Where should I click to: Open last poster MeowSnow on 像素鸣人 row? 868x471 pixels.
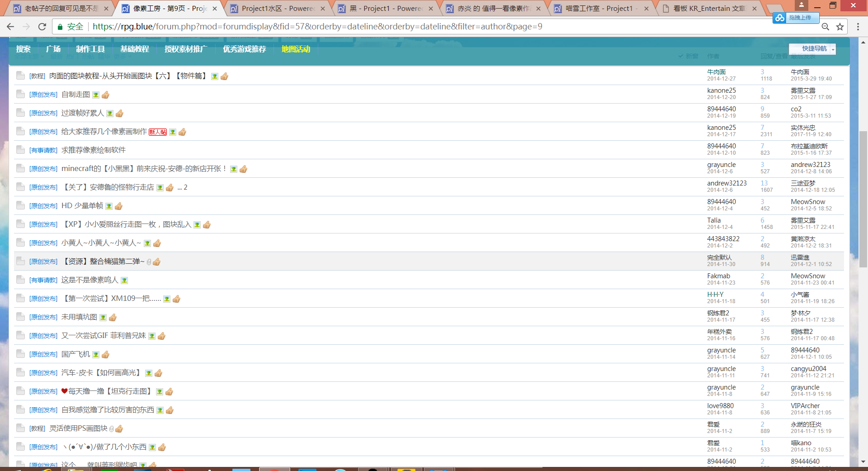(x=807, y=276)
